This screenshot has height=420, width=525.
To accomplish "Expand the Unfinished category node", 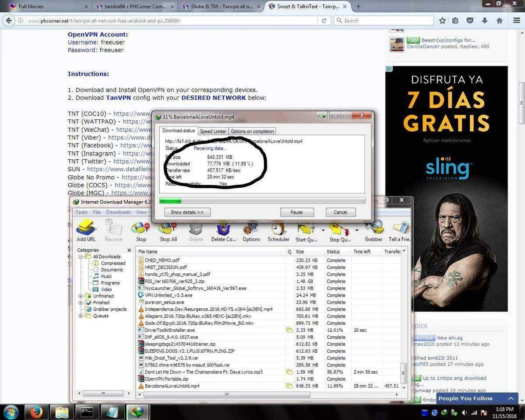I will [x=81, y=296].
